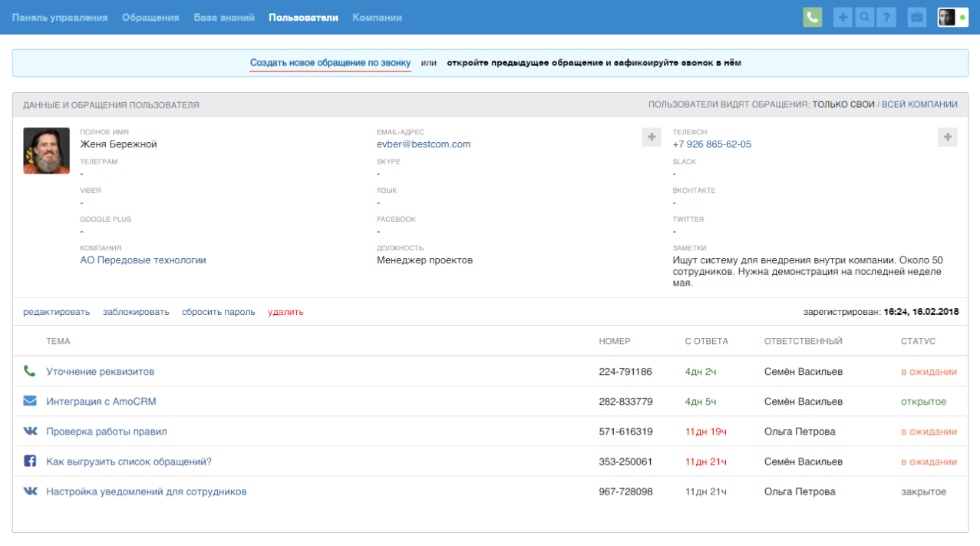This screenshot has height=546, width=980.
Task: Click 'сбросить пароль' link
Action: tap(218, 312)
